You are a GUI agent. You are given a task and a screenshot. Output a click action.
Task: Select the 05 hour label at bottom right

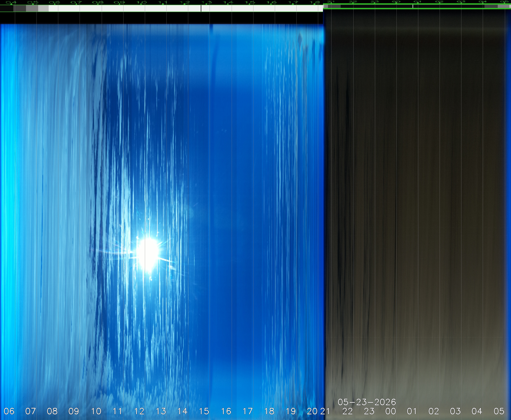499,411
